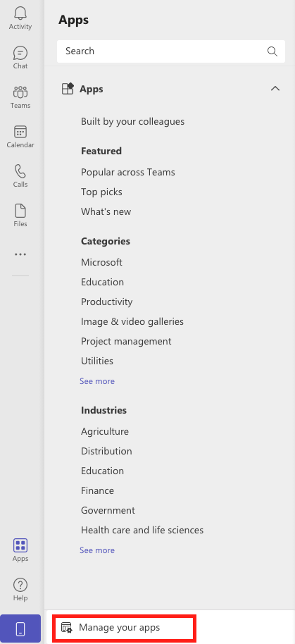The width and height of the screenshot is (295, 644).
Task: Click the Apps section grid icon
Action: pos(68,89)
